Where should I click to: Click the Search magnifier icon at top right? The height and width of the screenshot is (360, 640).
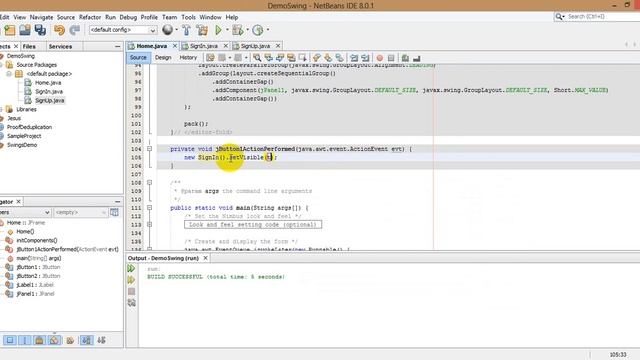tap(559, 16)
